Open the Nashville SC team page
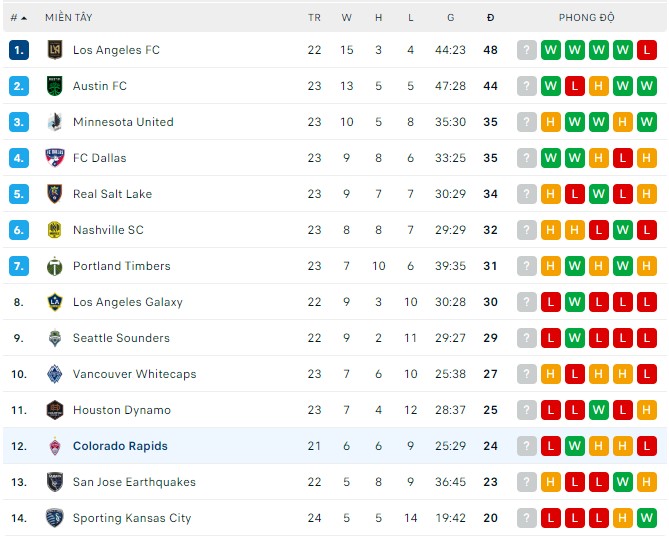 [108, 230]
